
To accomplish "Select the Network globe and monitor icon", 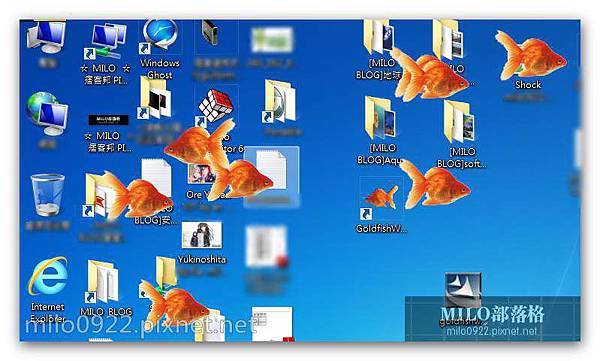I will 47,113.
